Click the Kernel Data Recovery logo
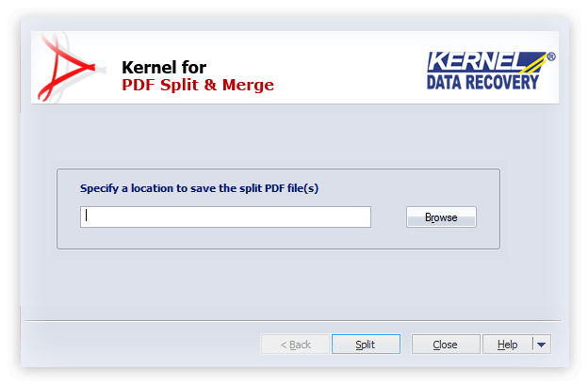This screenshot has width=588, height=385. 491,71
